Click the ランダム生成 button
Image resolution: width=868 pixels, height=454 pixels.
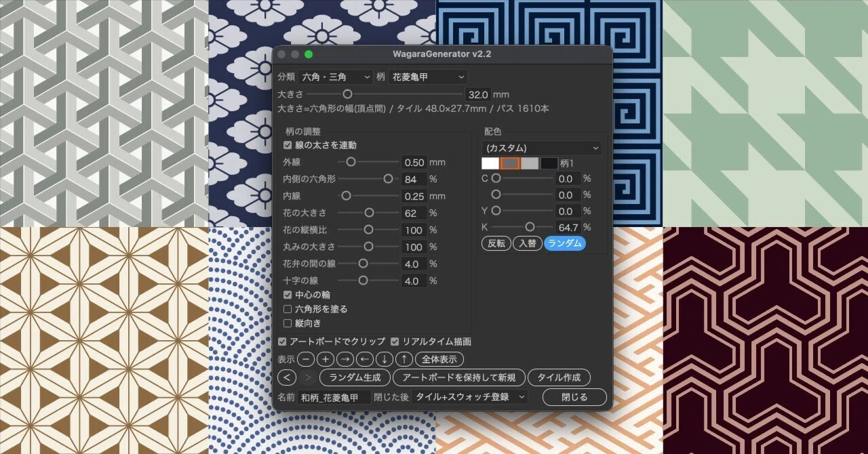click(355, 377)
